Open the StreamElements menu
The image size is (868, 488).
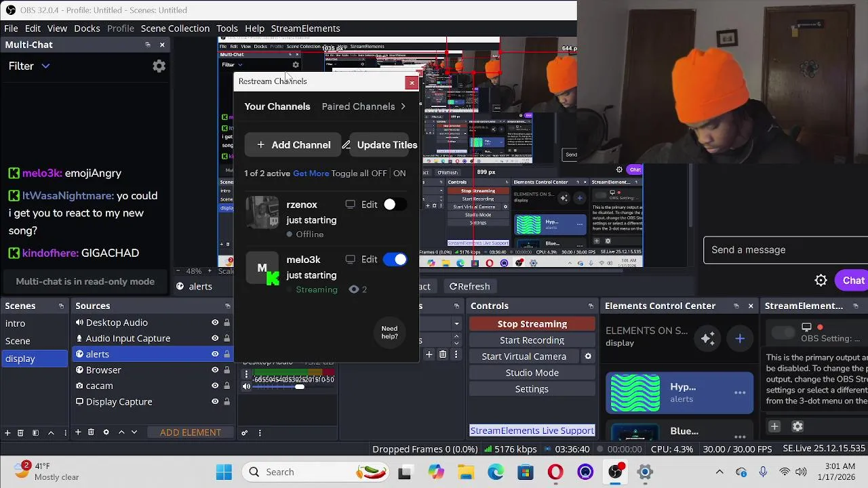coord(305,28)
